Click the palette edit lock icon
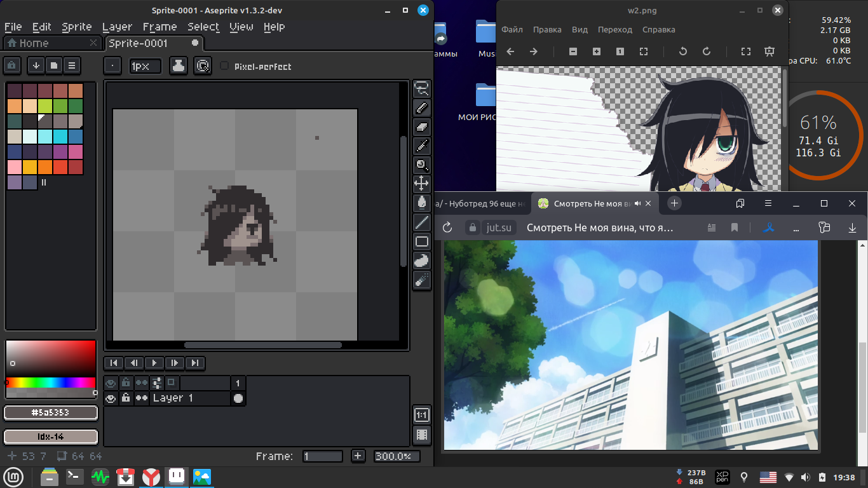Screen dimensions: 868x488 click(x=12, y=65)
